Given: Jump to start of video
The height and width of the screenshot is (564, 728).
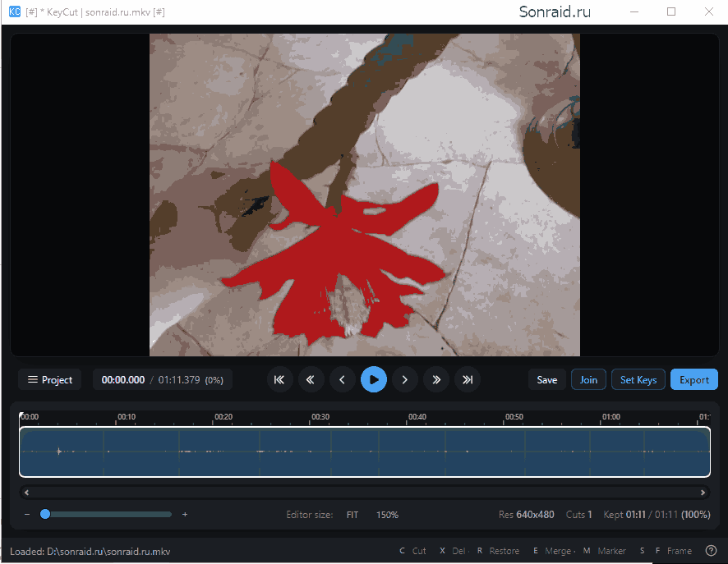Looking at the screenshot, I should (279, 380).
